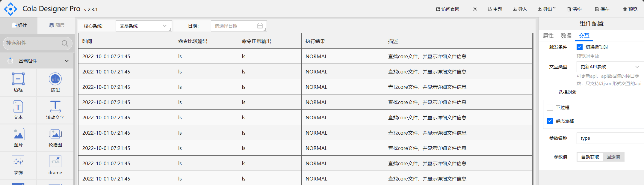Select the 固定值 fixed value option
Image resolution: width=644 pixels, height=185 pixels.
click(x=613, y=157)
